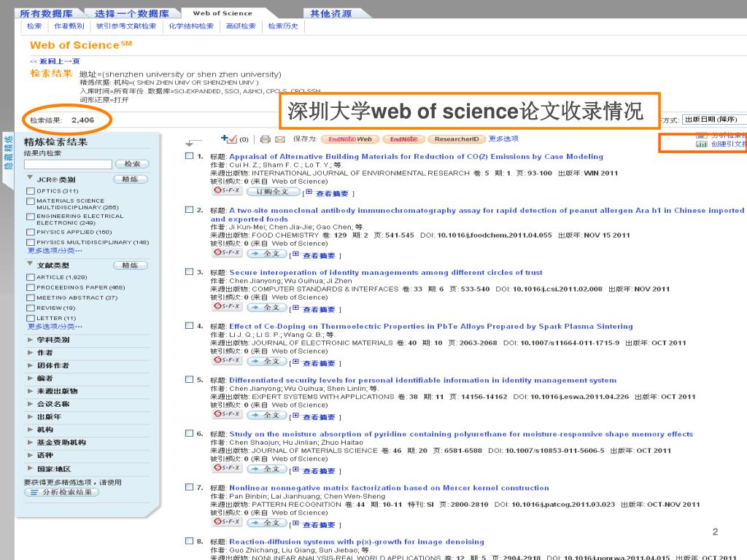Check MATERIALS SCIENCE MULTIDISCIPLINARY category box

coord(31,201)
